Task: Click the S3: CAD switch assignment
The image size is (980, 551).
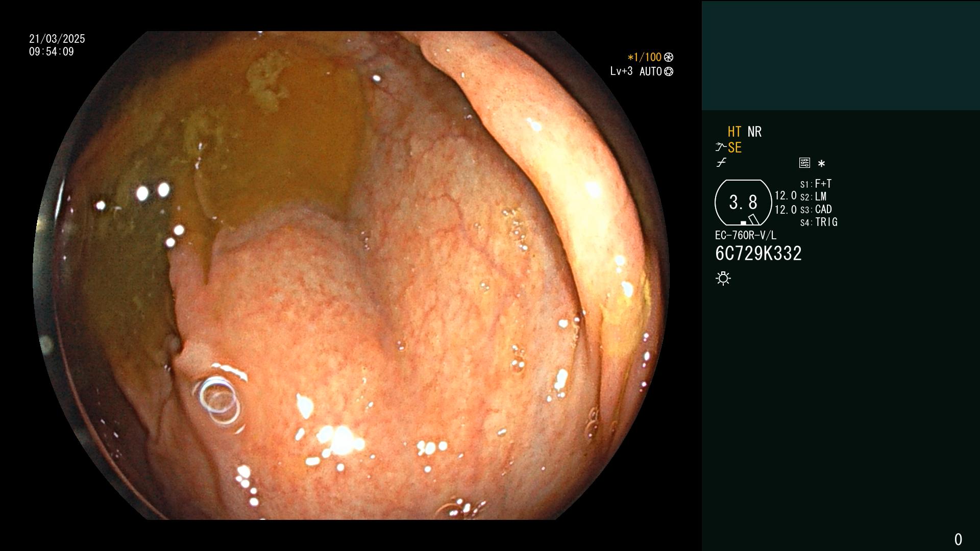Action: click(816, 209)
